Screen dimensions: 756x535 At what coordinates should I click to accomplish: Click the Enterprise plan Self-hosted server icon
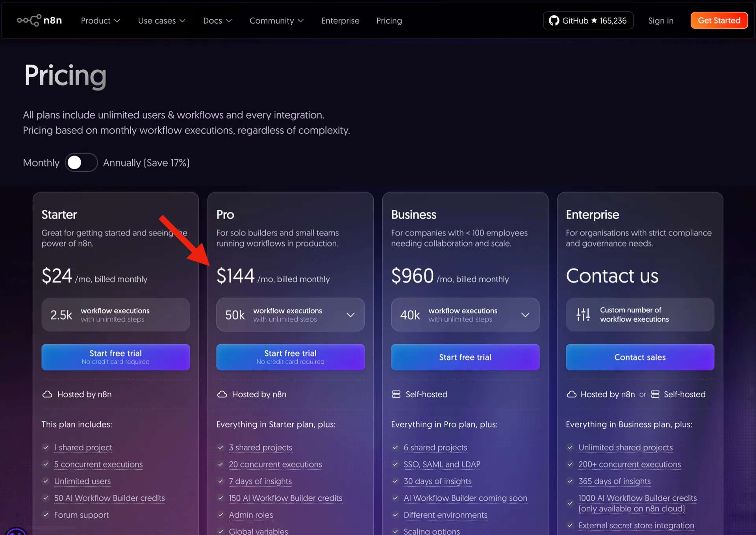tap(655, 394)
